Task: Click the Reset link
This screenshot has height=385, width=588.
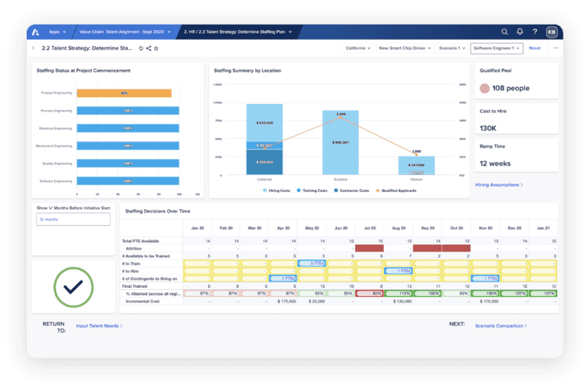Action: point(535,49)
